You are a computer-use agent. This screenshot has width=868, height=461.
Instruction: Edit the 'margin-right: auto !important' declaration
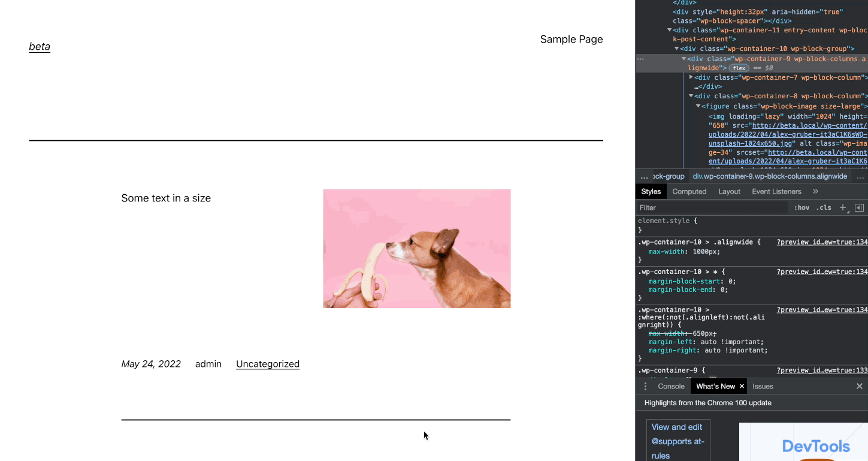click(708, 350)
